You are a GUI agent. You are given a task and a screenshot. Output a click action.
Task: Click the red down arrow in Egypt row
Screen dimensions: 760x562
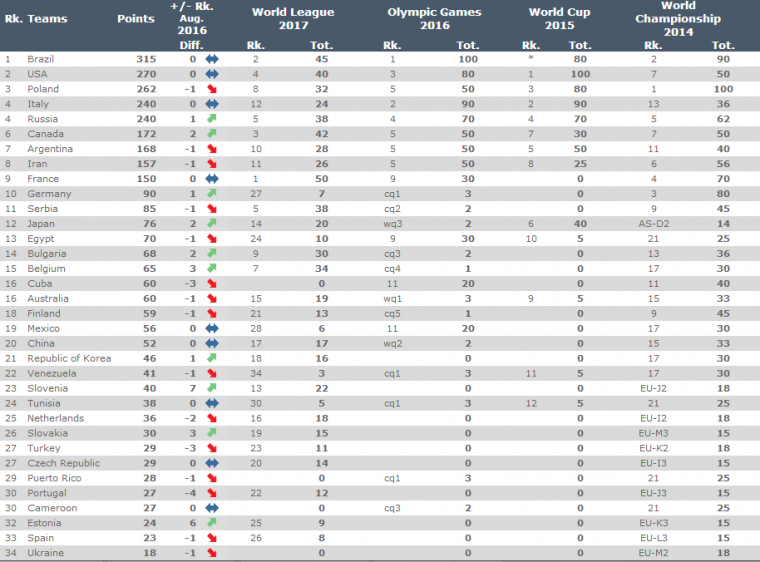[x=212, y=239]
